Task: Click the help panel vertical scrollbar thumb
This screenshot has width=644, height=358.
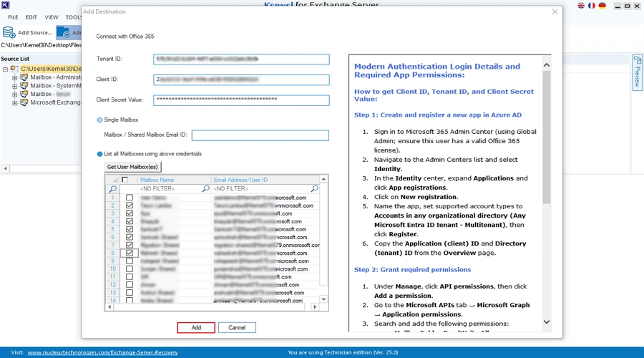Action: pos(546,137)
